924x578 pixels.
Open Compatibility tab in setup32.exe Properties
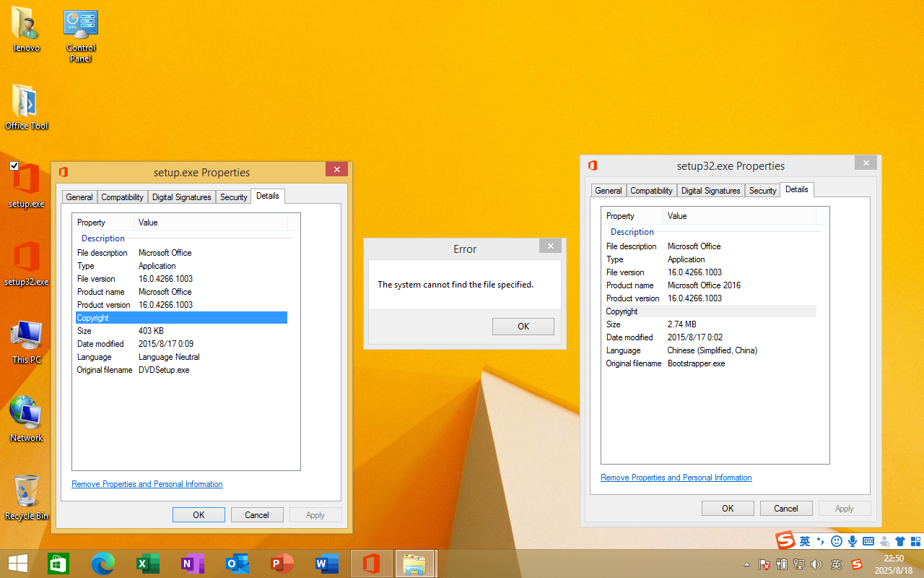(651, 191)
